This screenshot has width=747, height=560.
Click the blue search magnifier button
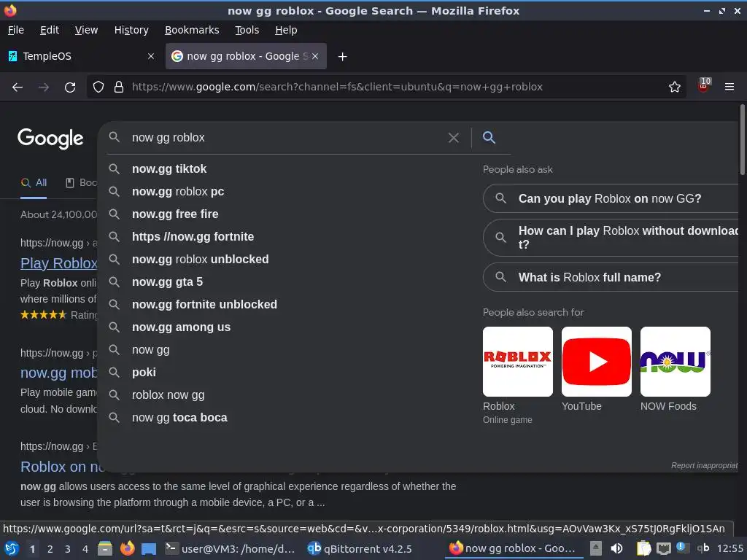point(489,137)
